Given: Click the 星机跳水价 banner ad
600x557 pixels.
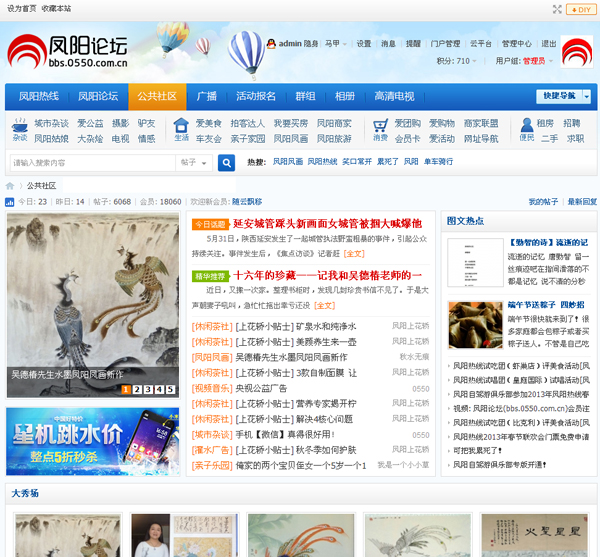Looking at the screenshot, I should 93,441.
